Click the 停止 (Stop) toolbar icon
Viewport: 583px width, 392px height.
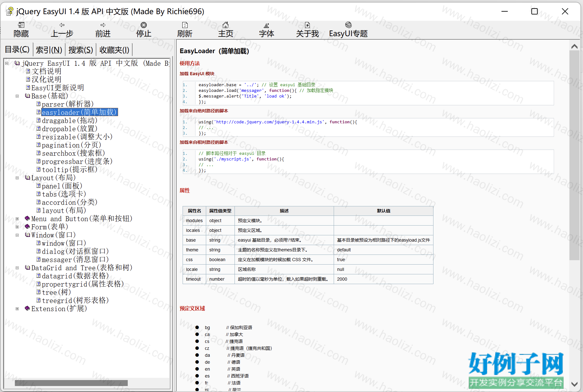point(144,25)
